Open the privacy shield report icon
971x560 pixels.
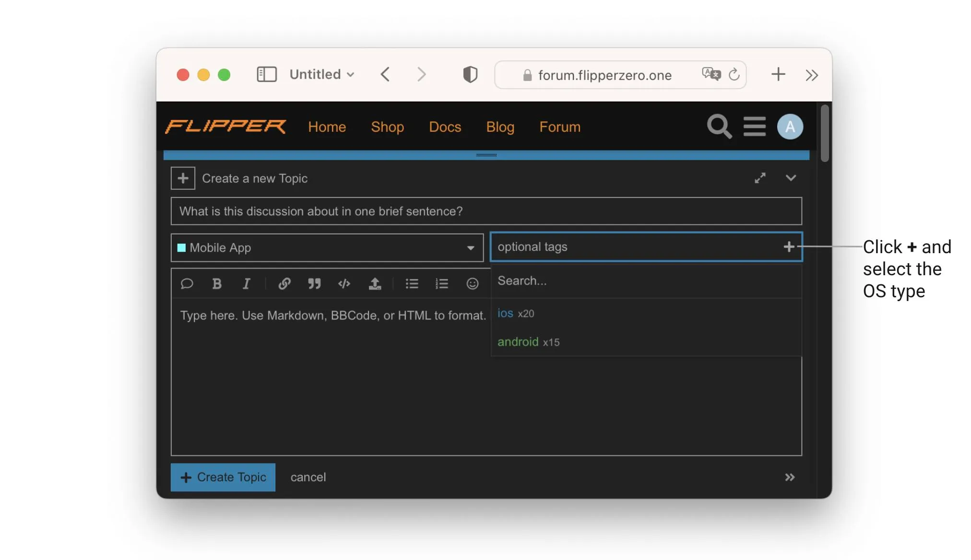tap(470, 74)
